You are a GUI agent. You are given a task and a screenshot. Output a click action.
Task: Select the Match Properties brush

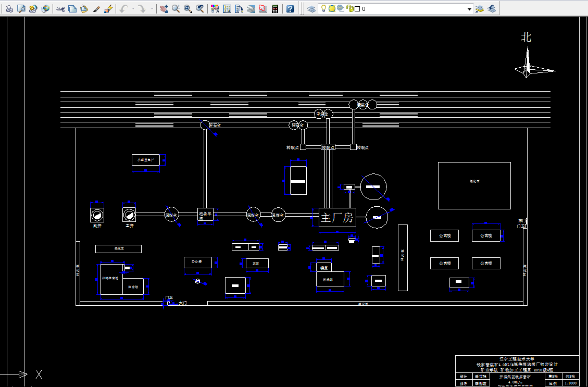point(96,9)
